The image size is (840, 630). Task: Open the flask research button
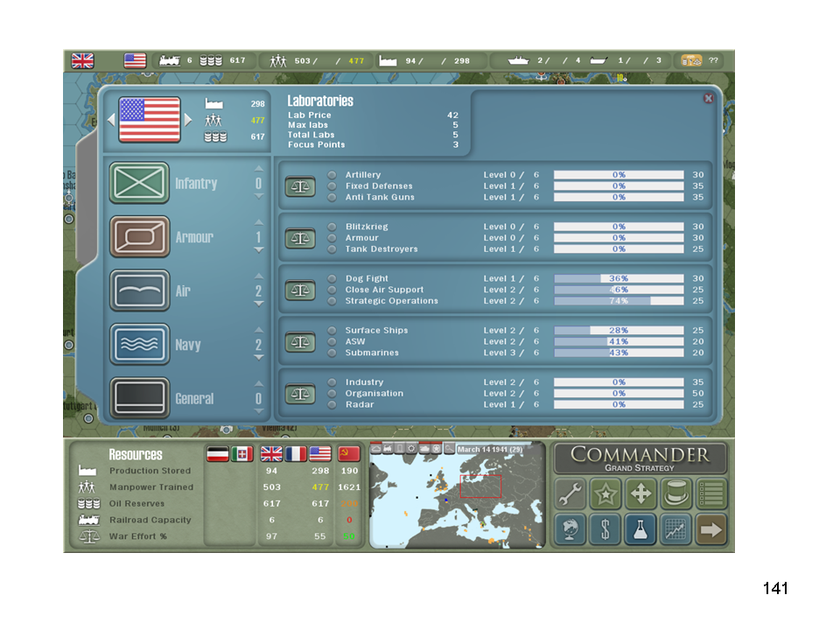pyautogui.click(x=640, y=529)
